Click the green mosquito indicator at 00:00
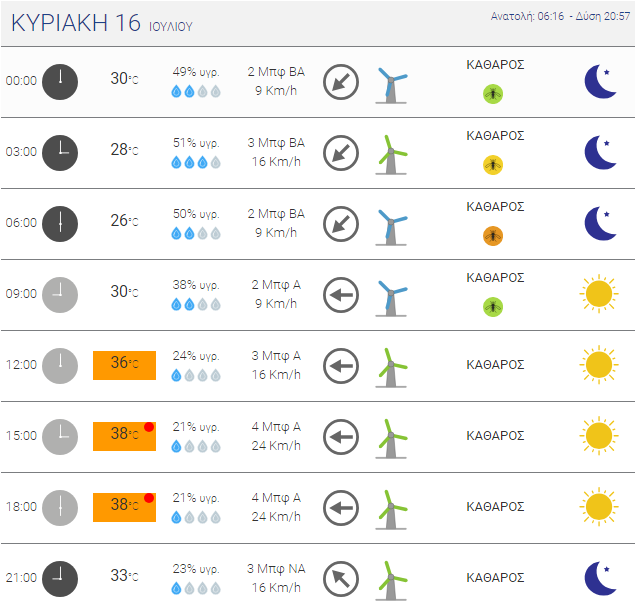This screenshot has height=614, width=637. [493, 94]
